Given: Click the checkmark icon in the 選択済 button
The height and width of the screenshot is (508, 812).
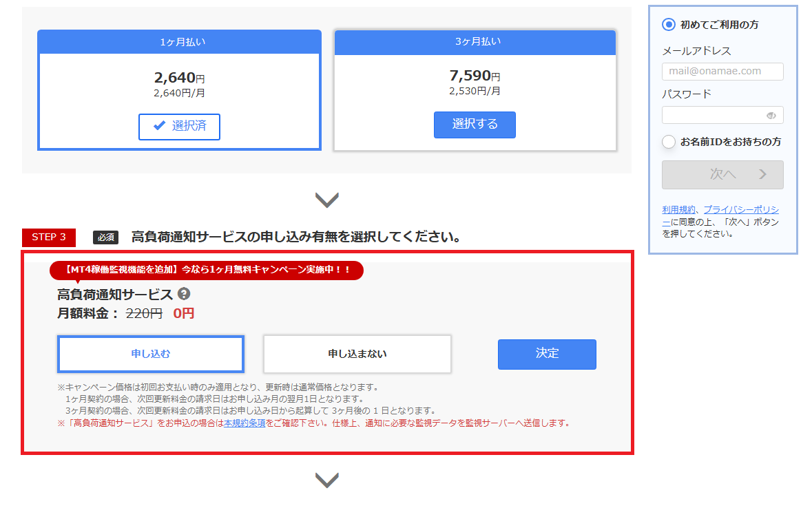Looking at the screenshot, I should tap(159, 126).
